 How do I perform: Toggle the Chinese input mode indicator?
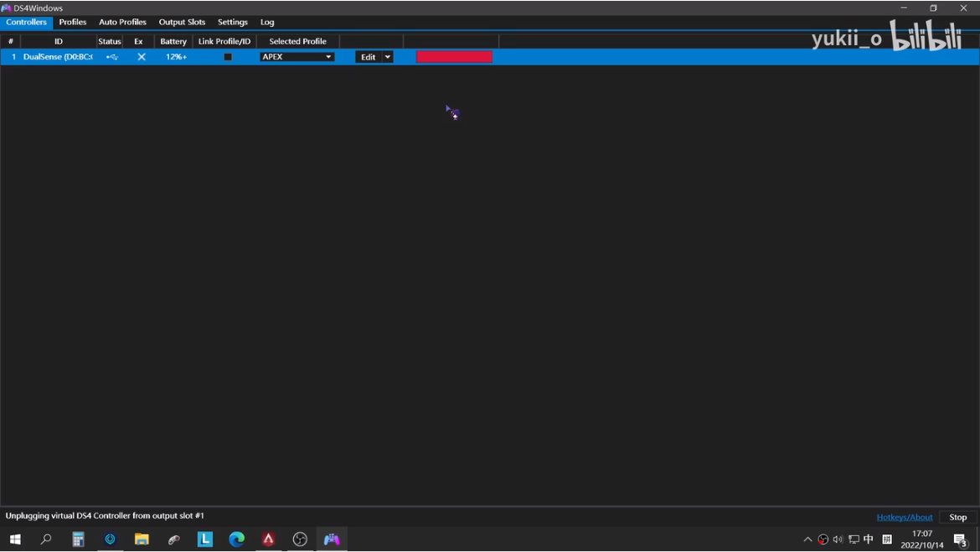point(869,539)
